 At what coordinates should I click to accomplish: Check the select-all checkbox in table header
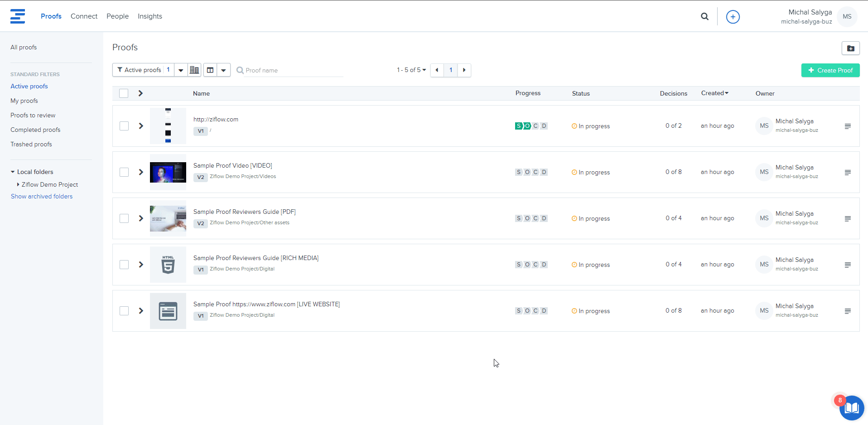124,93
